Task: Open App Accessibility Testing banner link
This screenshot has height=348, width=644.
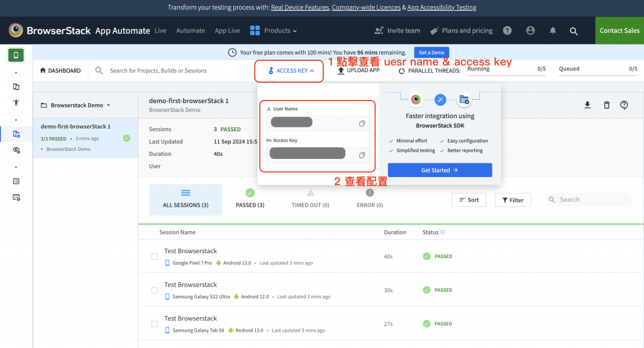Action: pyautogui.click(x=441, y=8)
